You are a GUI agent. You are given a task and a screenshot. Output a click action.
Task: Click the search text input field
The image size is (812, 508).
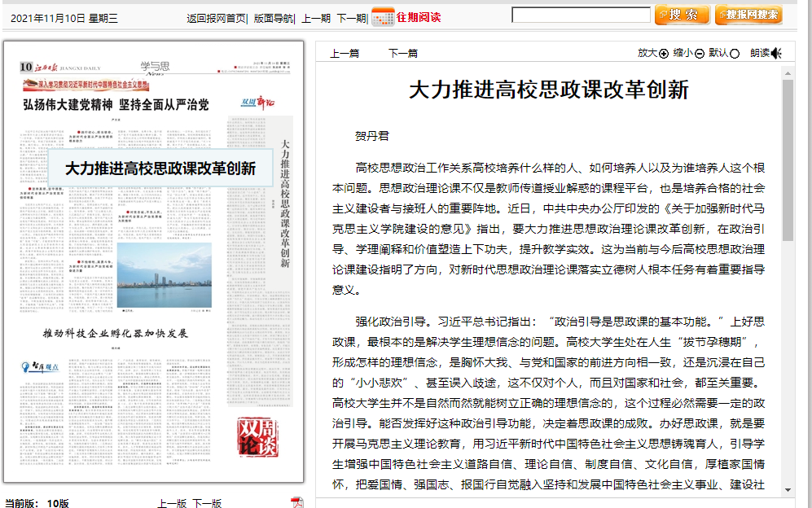pyautogui.click(x=581, y=15)
